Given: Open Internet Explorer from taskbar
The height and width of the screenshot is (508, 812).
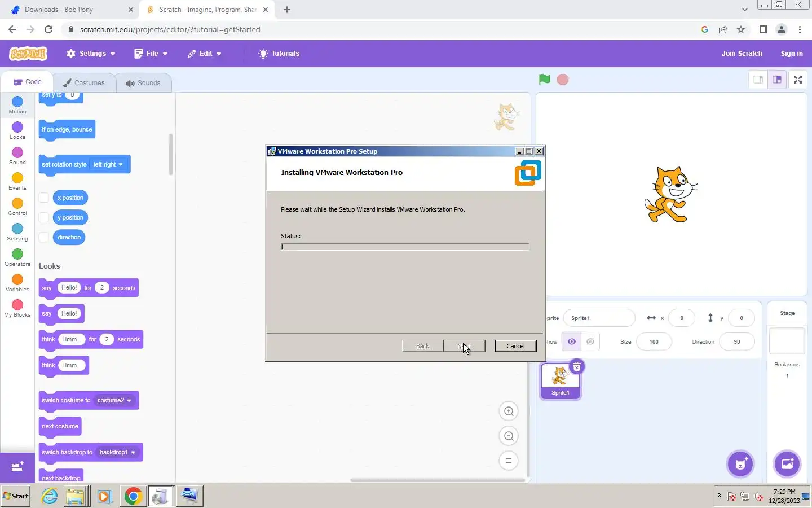Looking at the screenshot, I should (50, 496).
